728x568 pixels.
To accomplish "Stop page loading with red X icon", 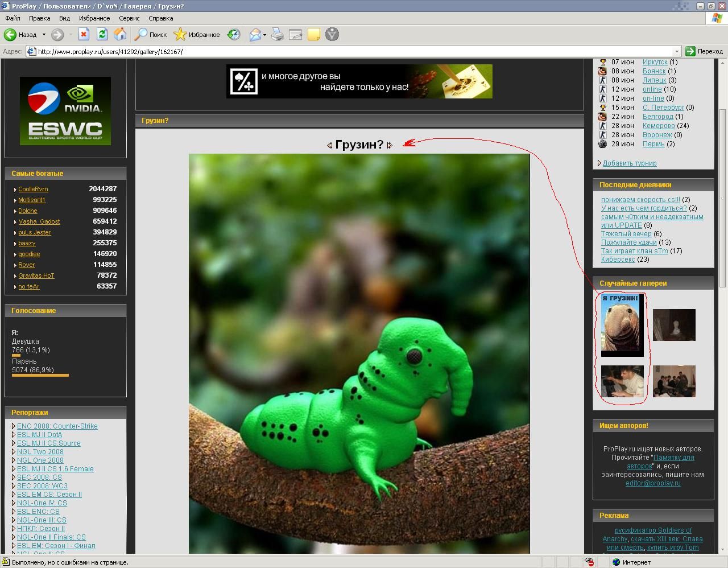I will coord(84,35).
